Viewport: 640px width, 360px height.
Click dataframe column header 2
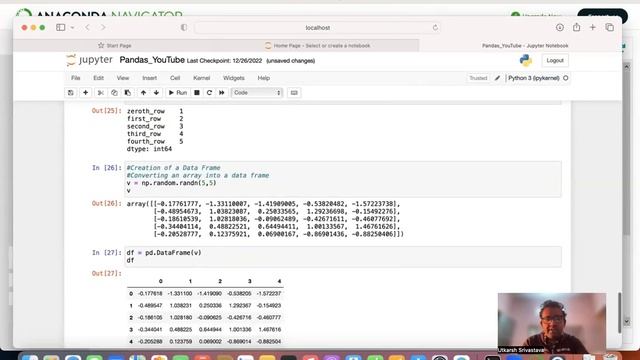tap(220, 281)
